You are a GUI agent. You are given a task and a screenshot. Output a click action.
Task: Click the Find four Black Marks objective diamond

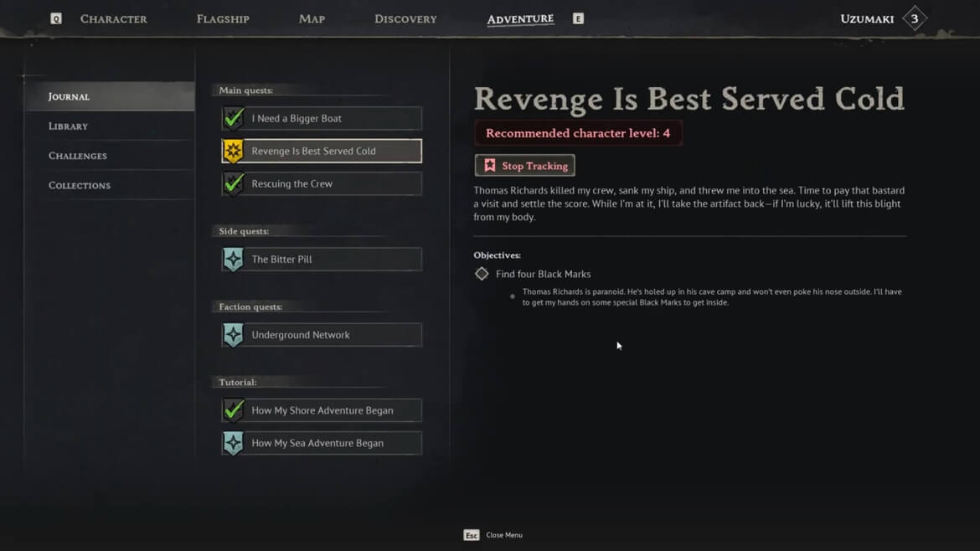point(482,274)
